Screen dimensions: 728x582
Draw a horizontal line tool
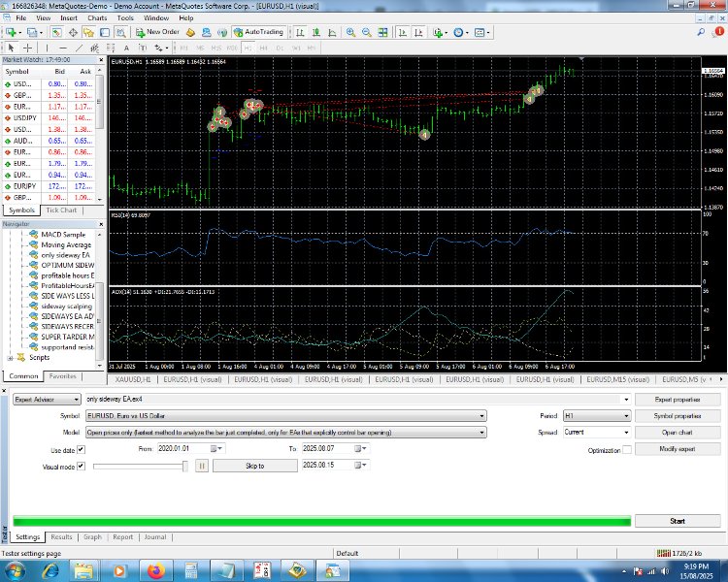[63, 48]
